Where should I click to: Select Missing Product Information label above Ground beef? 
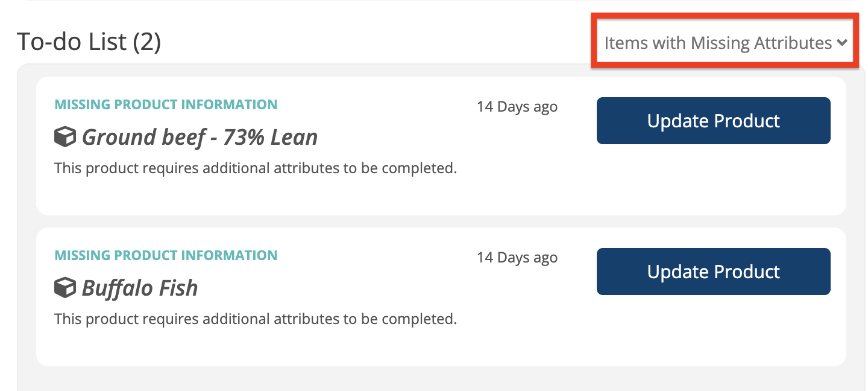[x=166, y=104]
